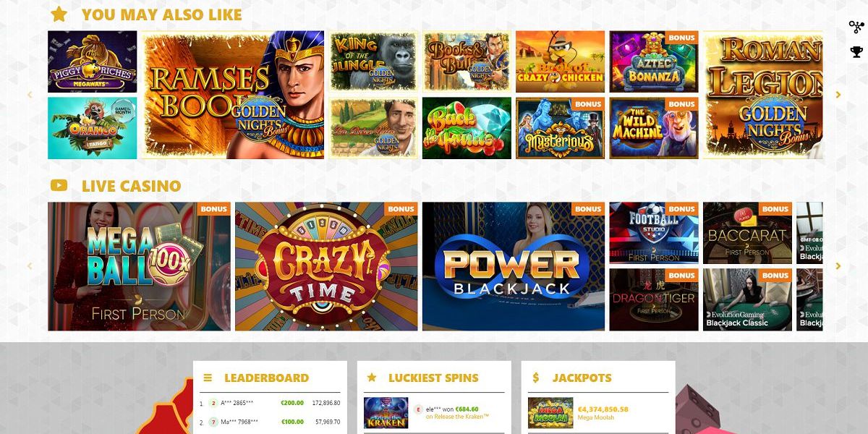Open the Mega Moolah jackpot thumbnail
Screen dimensions: 868x434
550,413
